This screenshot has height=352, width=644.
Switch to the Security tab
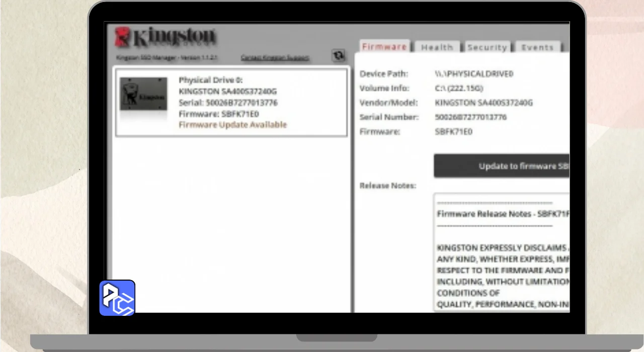pyautogui.click(x=487, y=47)
